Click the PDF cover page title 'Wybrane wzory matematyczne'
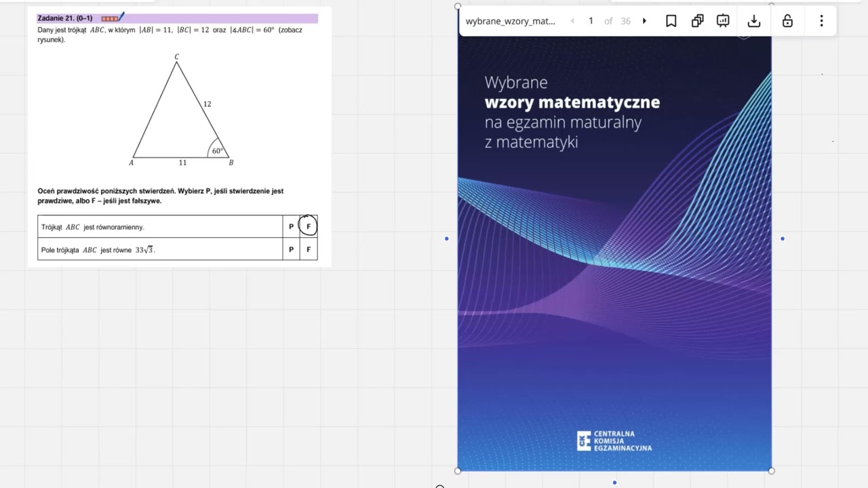 tap(572, 92)
